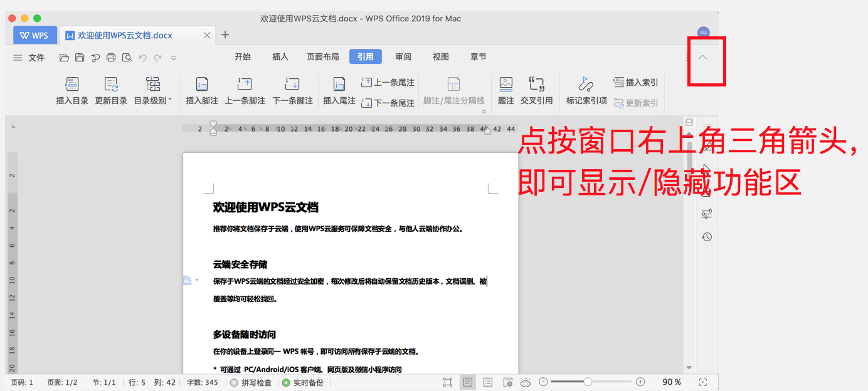Click the vertical scrollbar down arrow
This screenshot has height=391, width=868.
click(x=689, y=368)
